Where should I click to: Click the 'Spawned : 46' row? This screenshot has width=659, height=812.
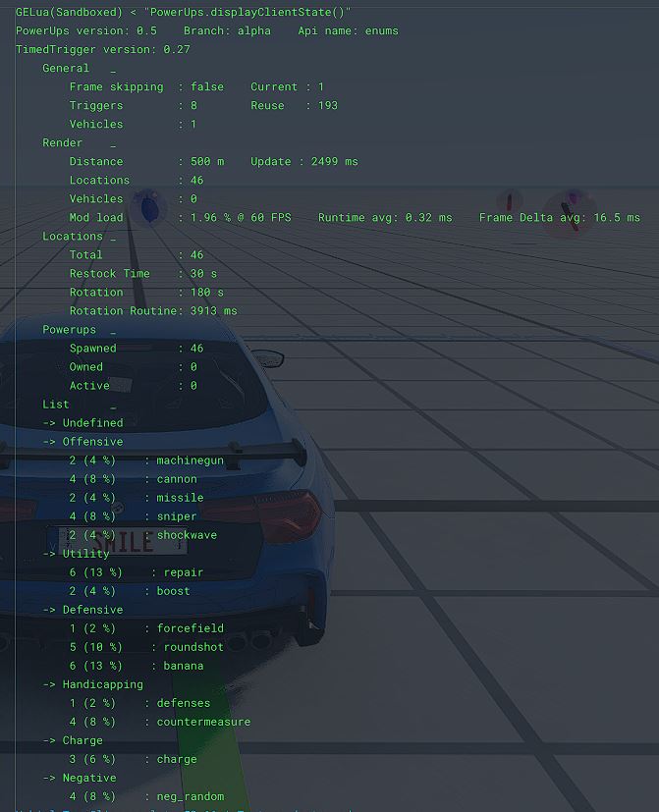click(x=137, y=348)
